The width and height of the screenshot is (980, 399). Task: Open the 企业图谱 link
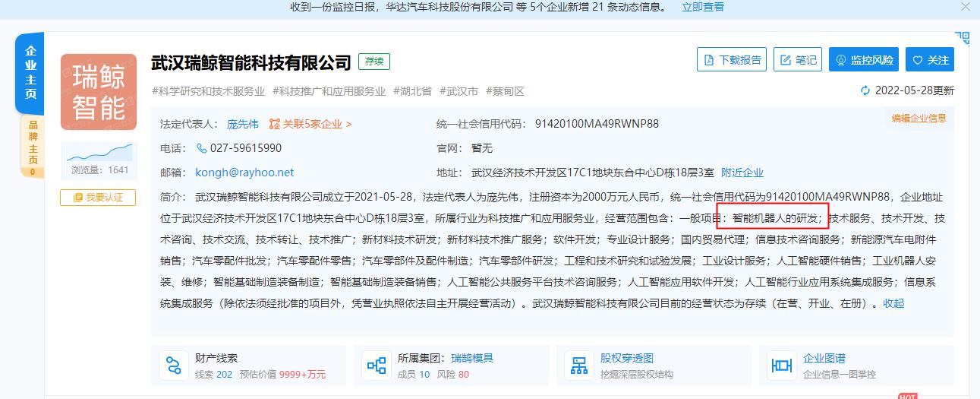[824, 358]
